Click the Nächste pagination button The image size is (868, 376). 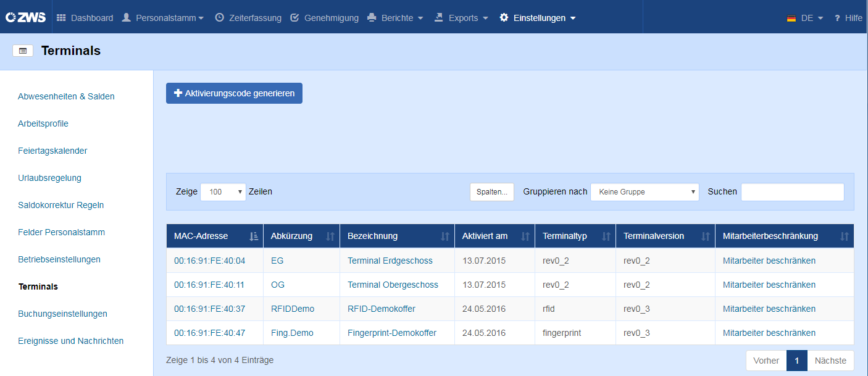click(x=830, y=361)
